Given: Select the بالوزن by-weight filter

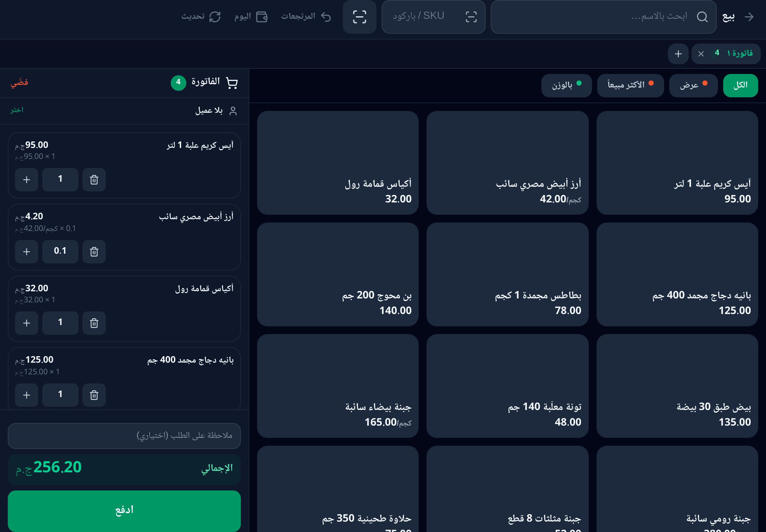Looking at the screenshot, I should pos(566,85).
